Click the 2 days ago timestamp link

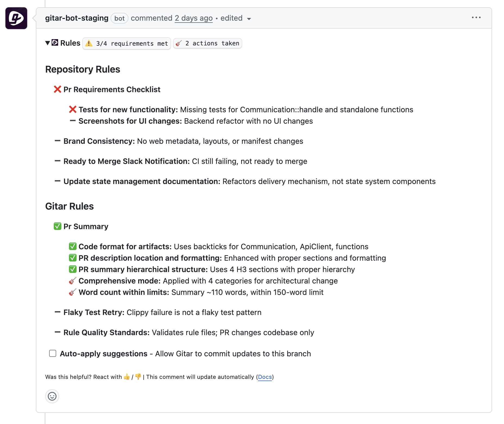194,18
